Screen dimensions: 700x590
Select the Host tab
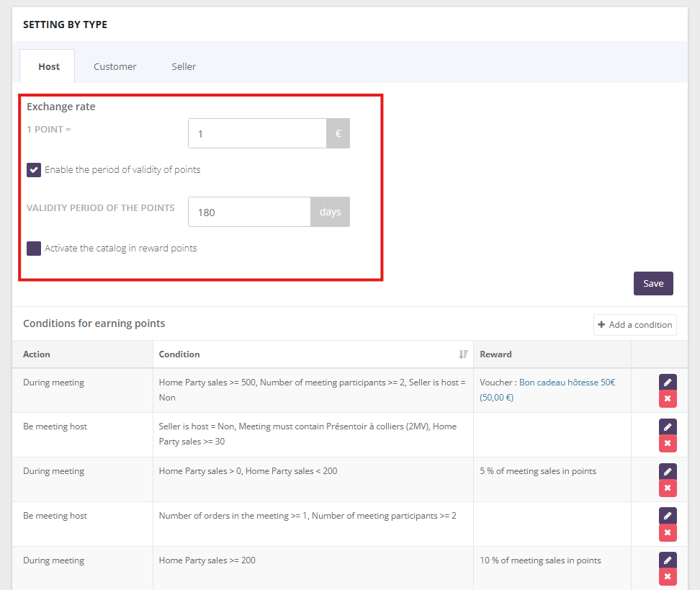[x=49, y=66]
